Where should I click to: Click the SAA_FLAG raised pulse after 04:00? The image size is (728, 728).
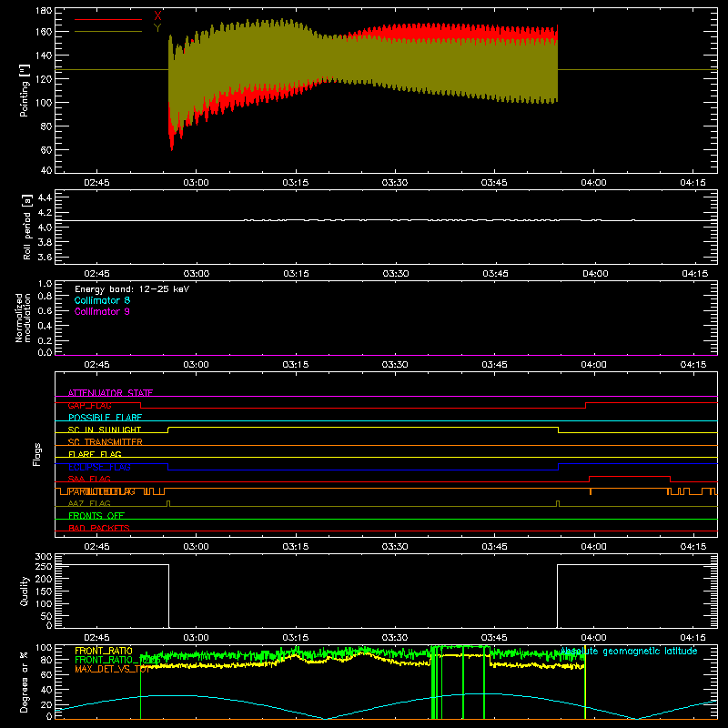point(630,477)
